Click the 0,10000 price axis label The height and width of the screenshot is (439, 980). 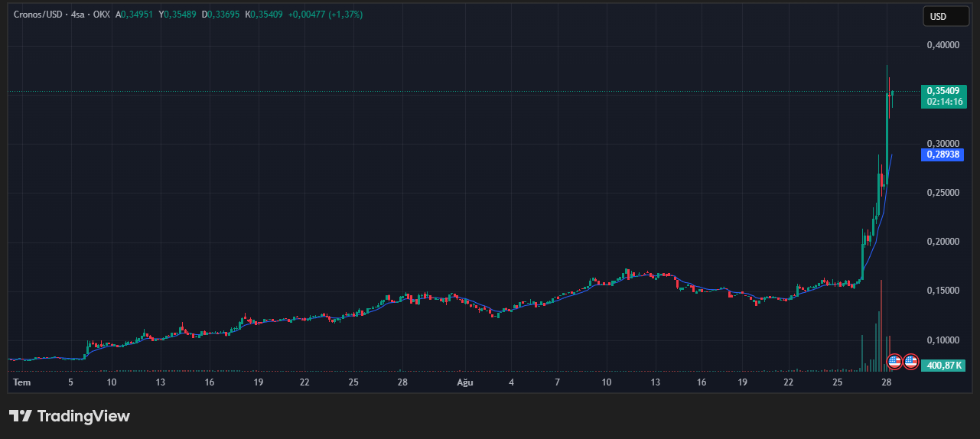[x=943, y=340]
